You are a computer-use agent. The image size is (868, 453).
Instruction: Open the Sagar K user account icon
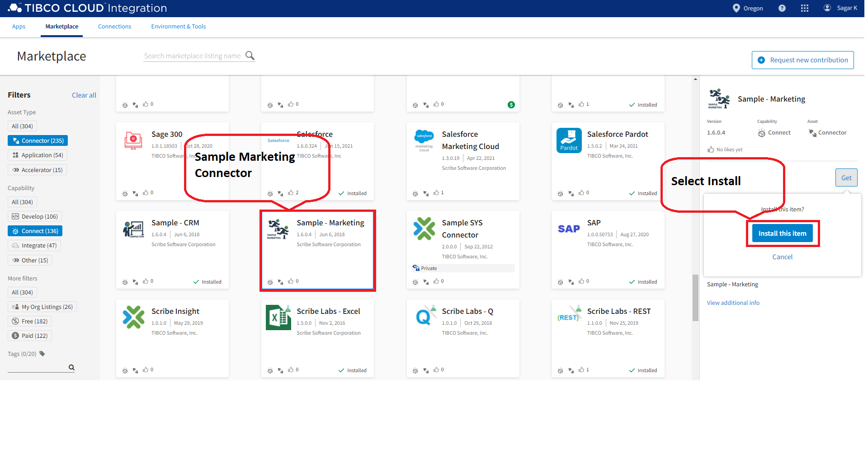(x=827, y=8)
